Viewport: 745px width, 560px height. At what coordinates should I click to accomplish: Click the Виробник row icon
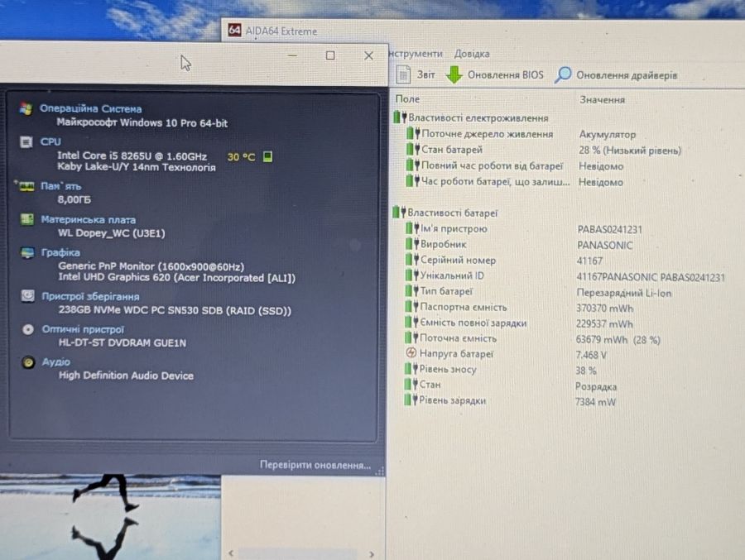[x=412, y=244]
